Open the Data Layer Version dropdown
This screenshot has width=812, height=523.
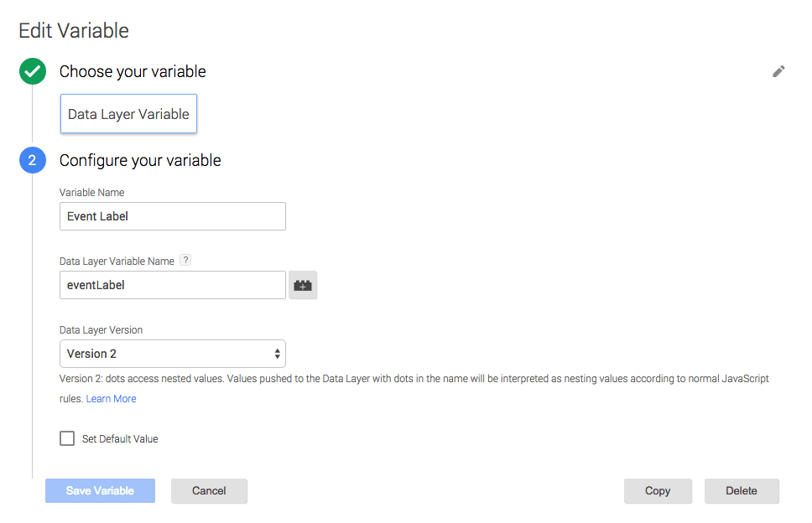173,354
